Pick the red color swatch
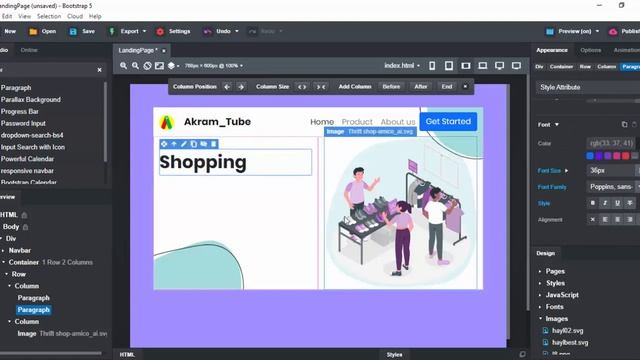Image resolution: width=640 pixels, height=360 pixels. pyautogui.click(x=626, y=156)
